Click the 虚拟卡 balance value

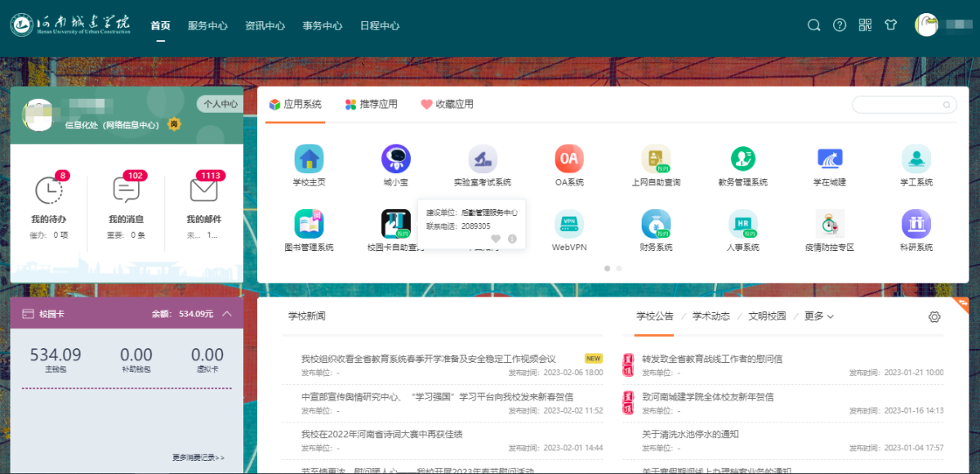point(207,355)
